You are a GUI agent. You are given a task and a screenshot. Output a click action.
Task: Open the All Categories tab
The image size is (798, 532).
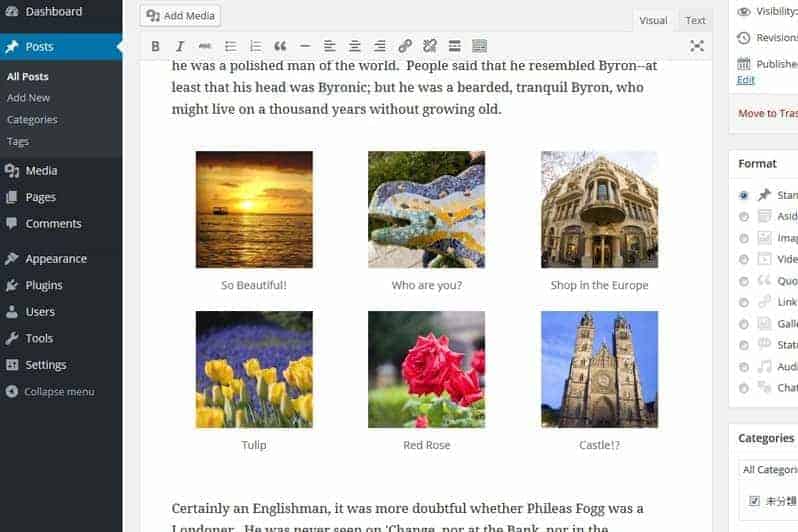click(768, 469)
